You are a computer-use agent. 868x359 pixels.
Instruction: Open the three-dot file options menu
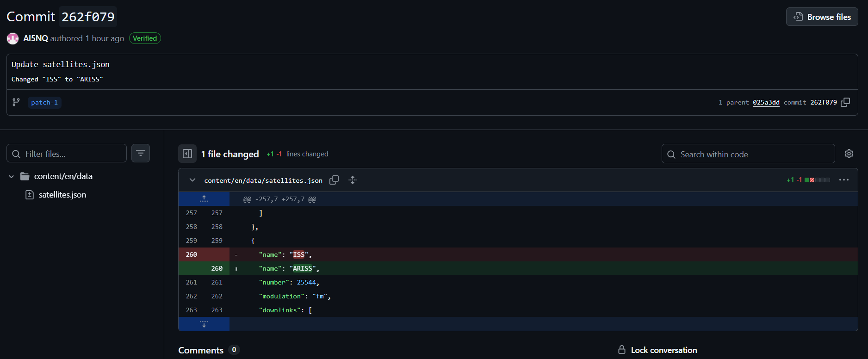(x=844, y=180)
